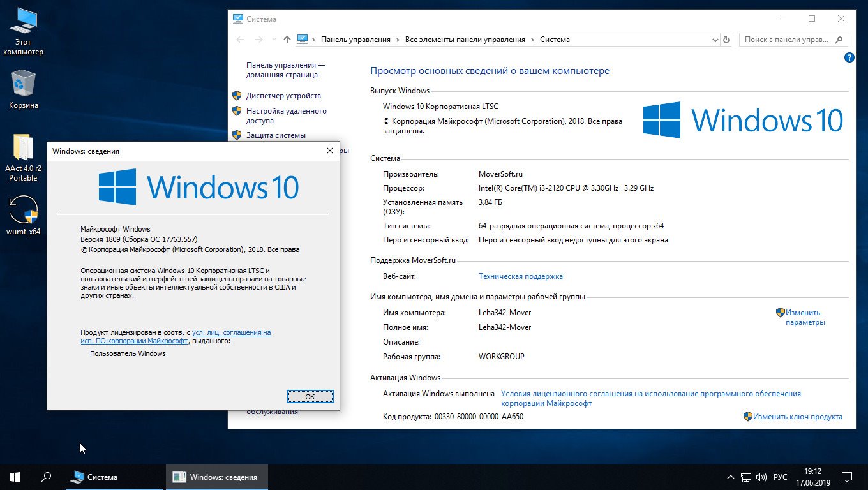This screenshot has width=868, height=490.
Task: Open the license agreement terms link
Action: click(651, 398)
